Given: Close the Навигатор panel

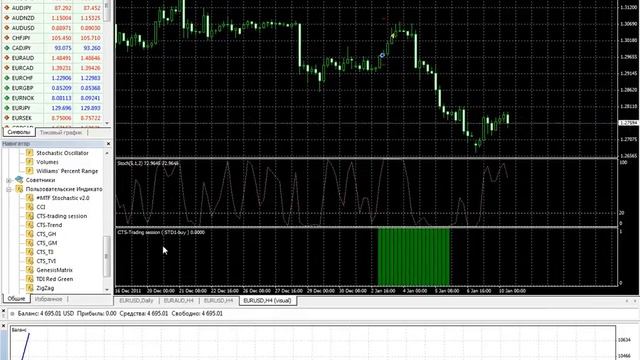Looking at the screenshot, I should 108,144.
